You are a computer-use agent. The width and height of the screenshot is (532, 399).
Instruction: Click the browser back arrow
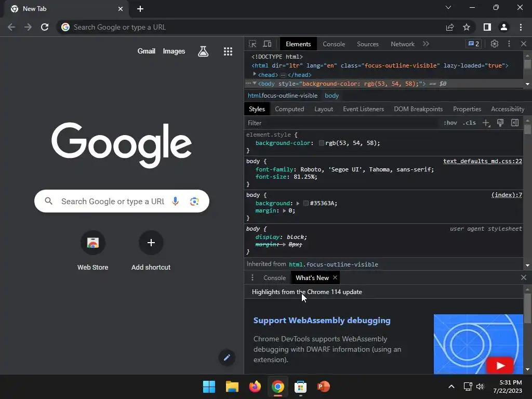(11, 27)
